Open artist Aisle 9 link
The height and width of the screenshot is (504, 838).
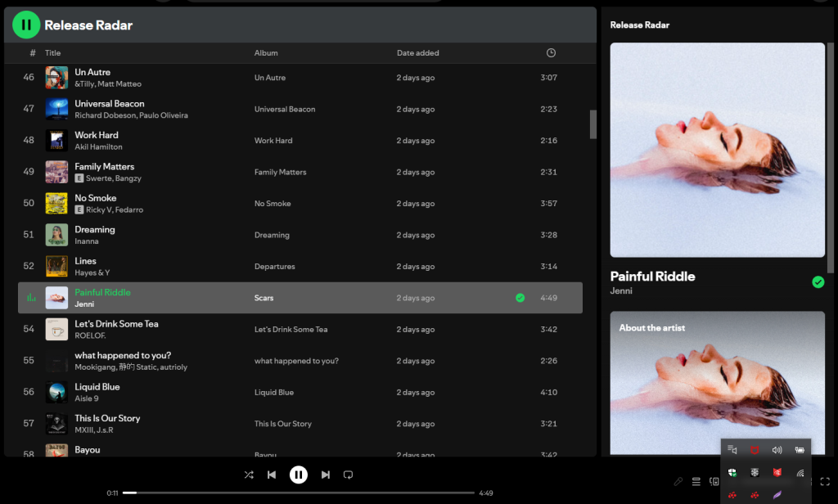pos(87,398)
